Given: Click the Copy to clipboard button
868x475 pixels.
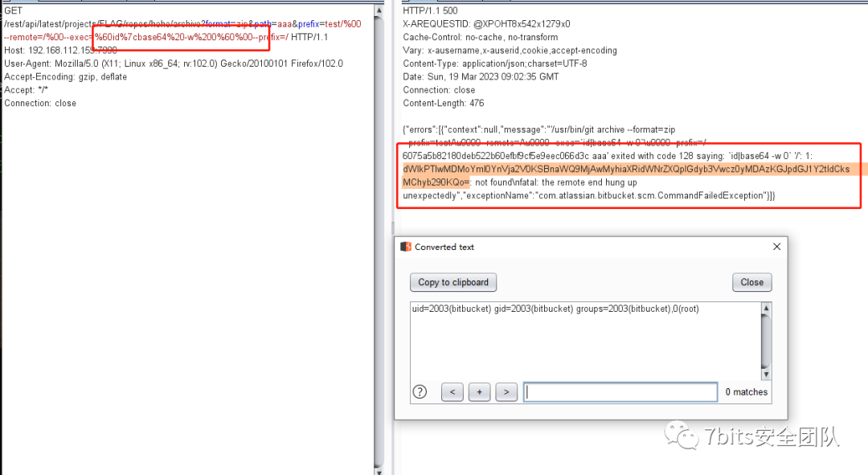Looking at the screenshot, I should 452,282.
